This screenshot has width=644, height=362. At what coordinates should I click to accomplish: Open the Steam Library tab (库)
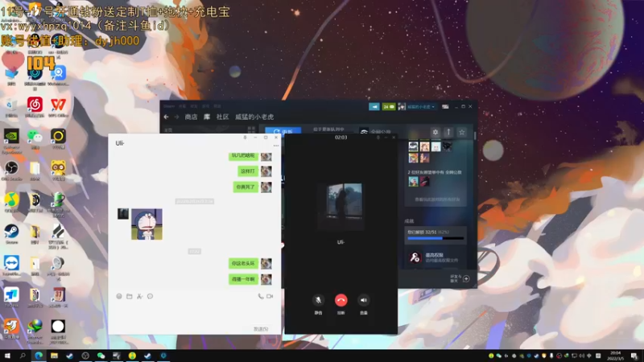pos(207,117)
